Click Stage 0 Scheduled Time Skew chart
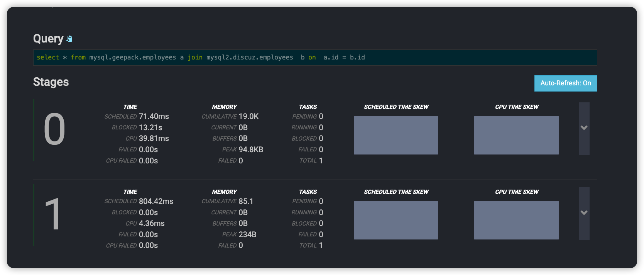 point(396,135)
